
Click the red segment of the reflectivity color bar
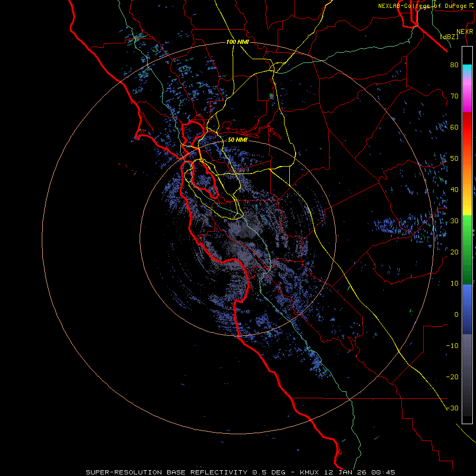tap(467, 129)
